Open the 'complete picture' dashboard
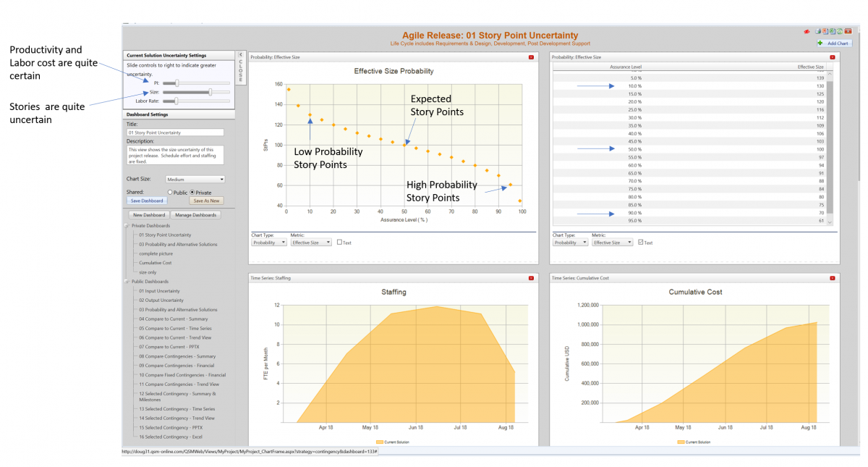 pyautogui.click(x=156, y=253)
